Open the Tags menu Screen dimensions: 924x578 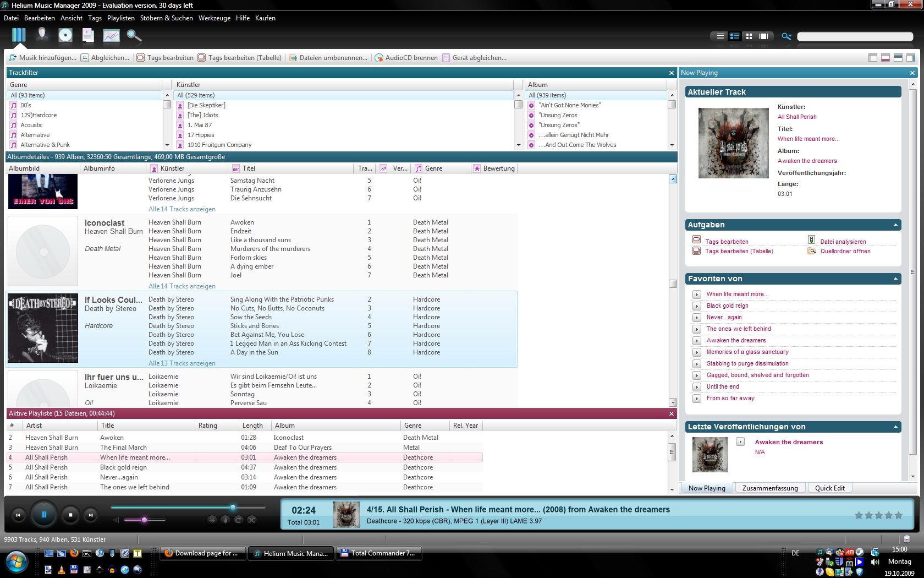click(x=95, y=18)
